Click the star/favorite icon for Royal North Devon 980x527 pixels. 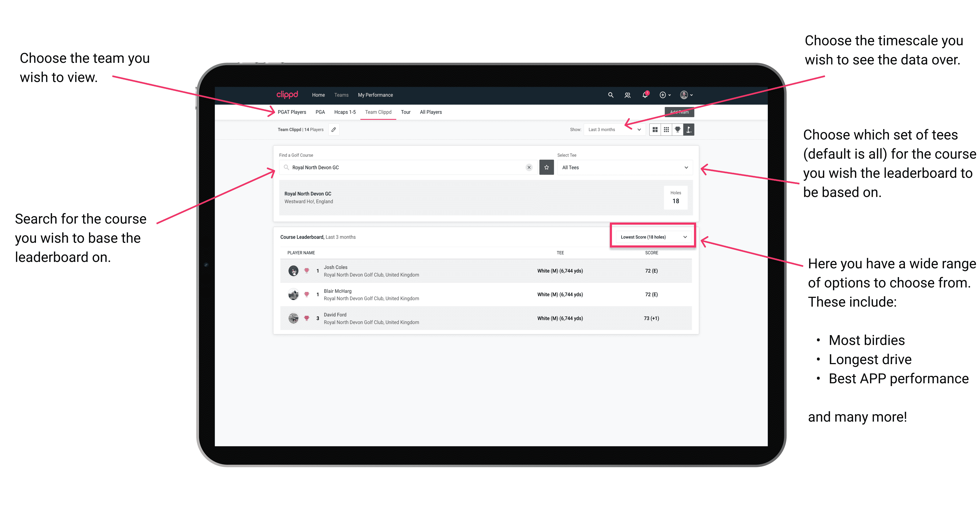pyautogui.click(x=546, y=167)
